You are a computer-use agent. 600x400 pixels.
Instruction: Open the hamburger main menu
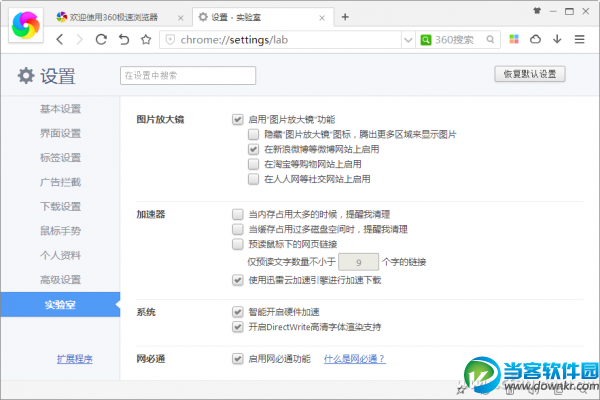(579, 39)
